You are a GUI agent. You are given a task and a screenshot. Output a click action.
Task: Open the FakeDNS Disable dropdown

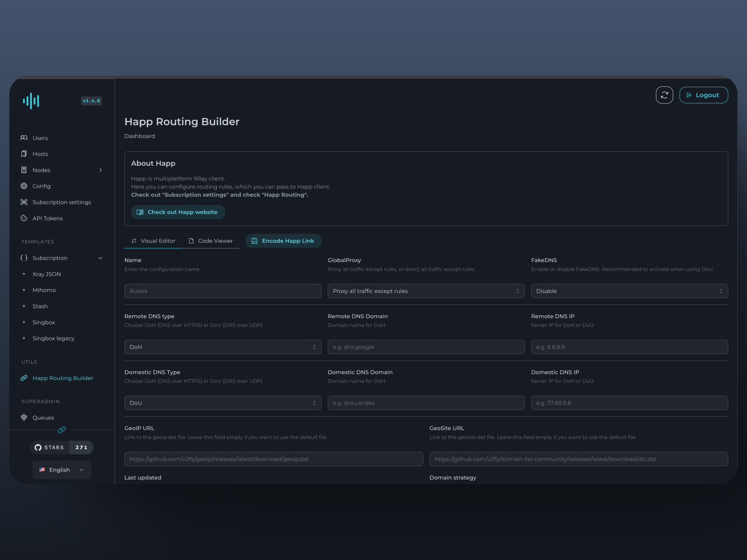coord(630,291)
